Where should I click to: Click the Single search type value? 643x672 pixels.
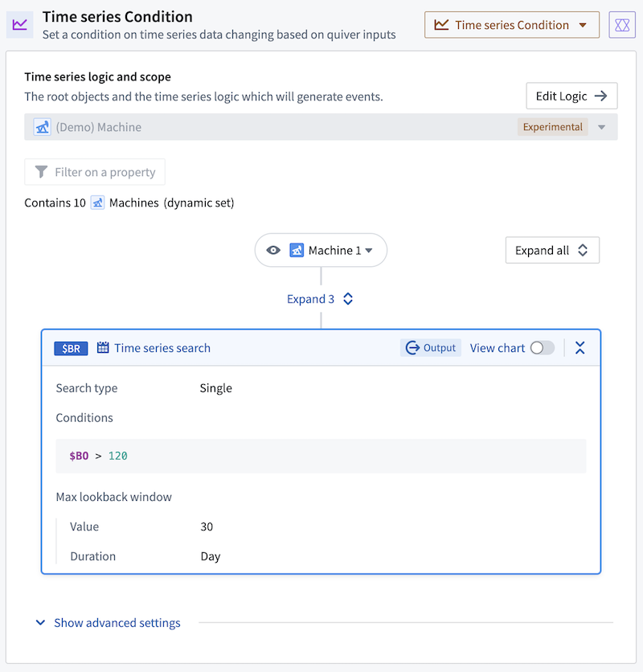(215, 388)
